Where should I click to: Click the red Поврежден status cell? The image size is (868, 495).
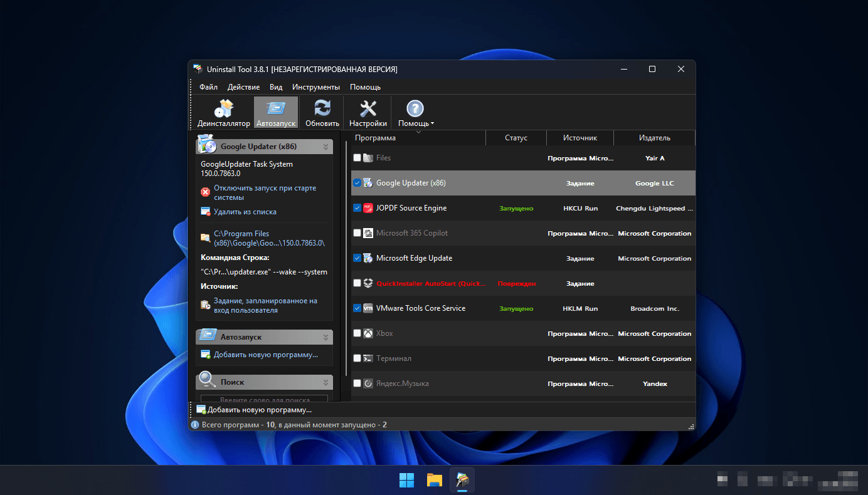click(517, 284)
